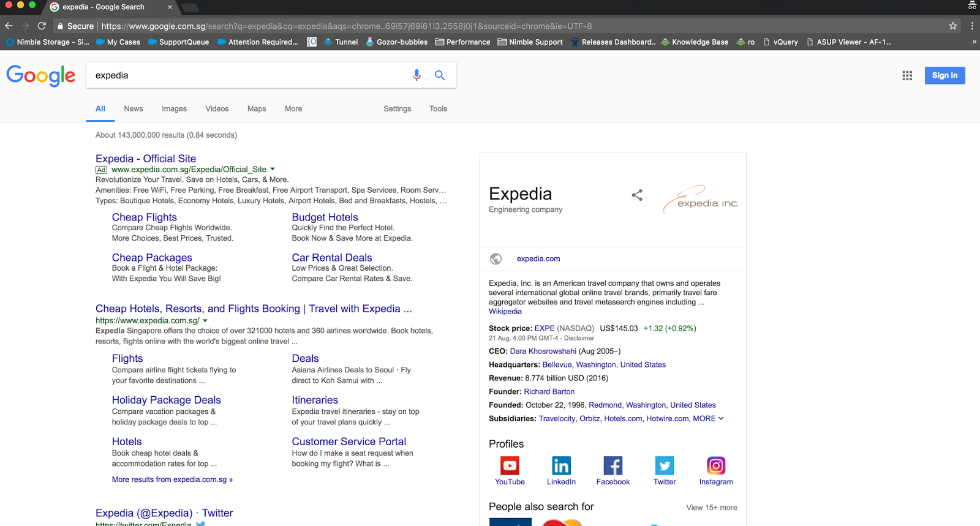This screenshot has width=980, height=526.
Task: Click the share icon in Expedia panel
Action: (x=637, y=195)
